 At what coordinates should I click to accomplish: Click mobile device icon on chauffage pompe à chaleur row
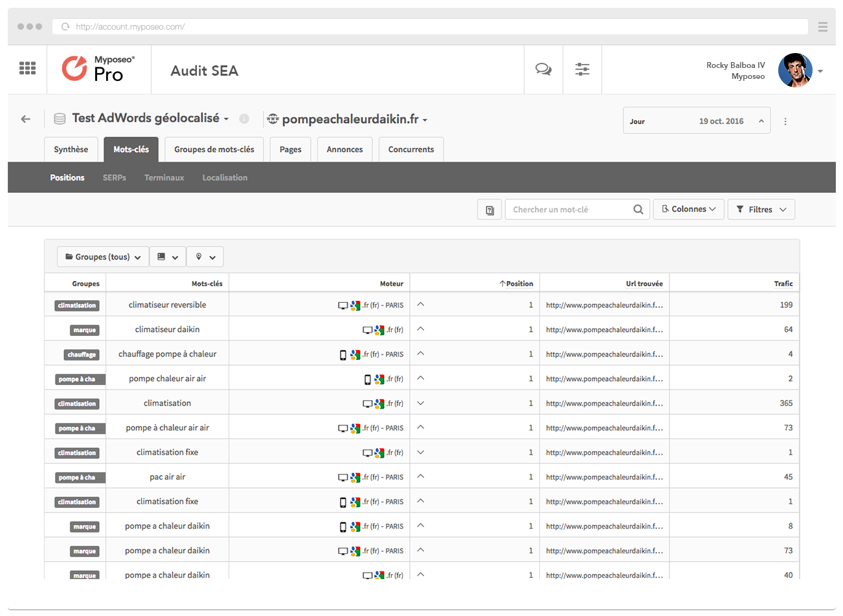[343, 355]
